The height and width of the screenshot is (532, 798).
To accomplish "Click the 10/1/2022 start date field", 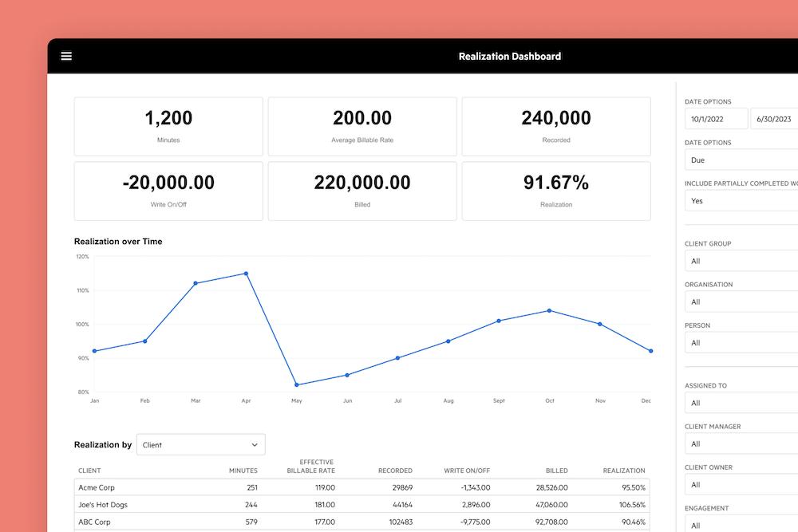I will [716, 118].
